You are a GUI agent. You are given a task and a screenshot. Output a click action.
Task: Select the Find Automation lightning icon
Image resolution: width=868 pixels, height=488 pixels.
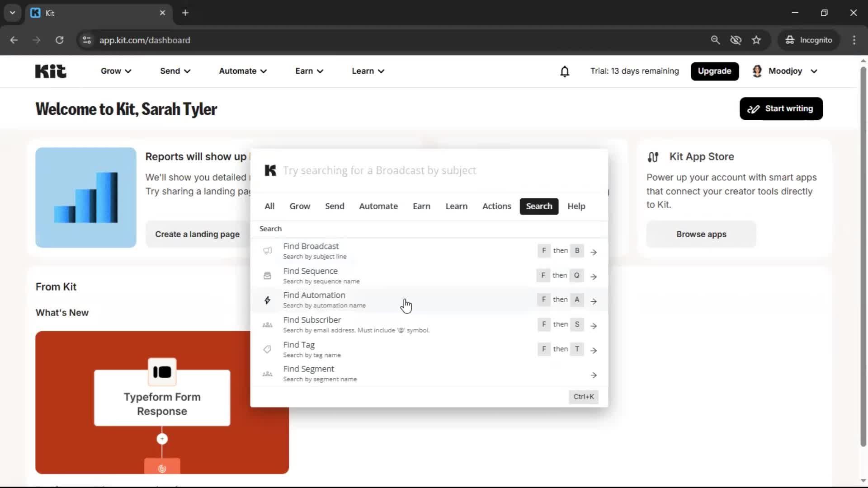click(267, 300)
